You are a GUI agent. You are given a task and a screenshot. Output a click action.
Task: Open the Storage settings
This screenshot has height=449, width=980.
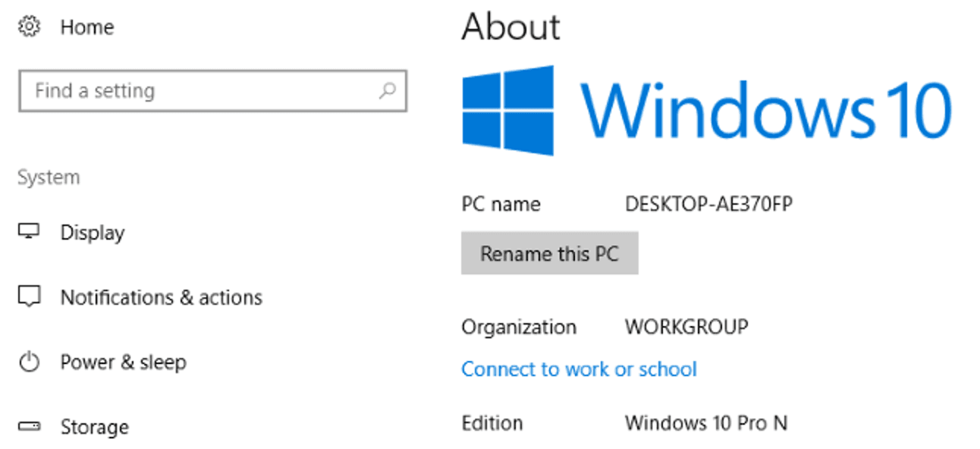coord(95,427)
